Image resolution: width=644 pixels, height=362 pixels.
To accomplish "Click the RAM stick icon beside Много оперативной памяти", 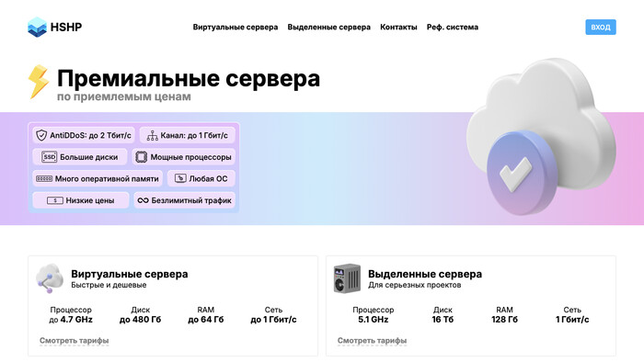I will (44, 179).
